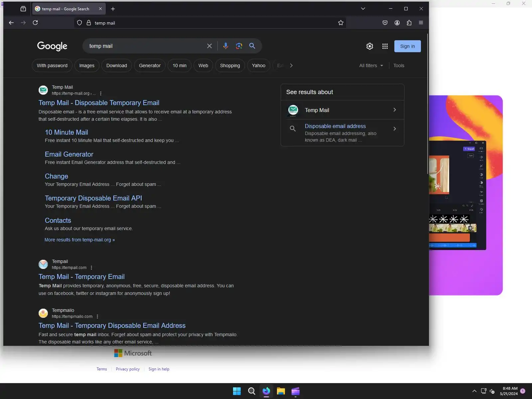Open the Terms link in background window
This screenshot has width=532, height=399.
102,369
